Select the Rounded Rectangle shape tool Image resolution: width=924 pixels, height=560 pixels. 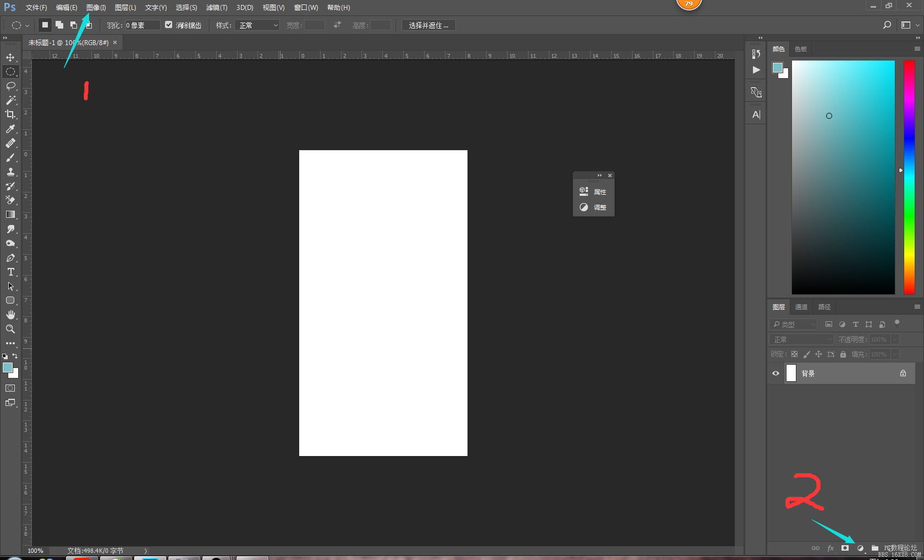point(10,300)
